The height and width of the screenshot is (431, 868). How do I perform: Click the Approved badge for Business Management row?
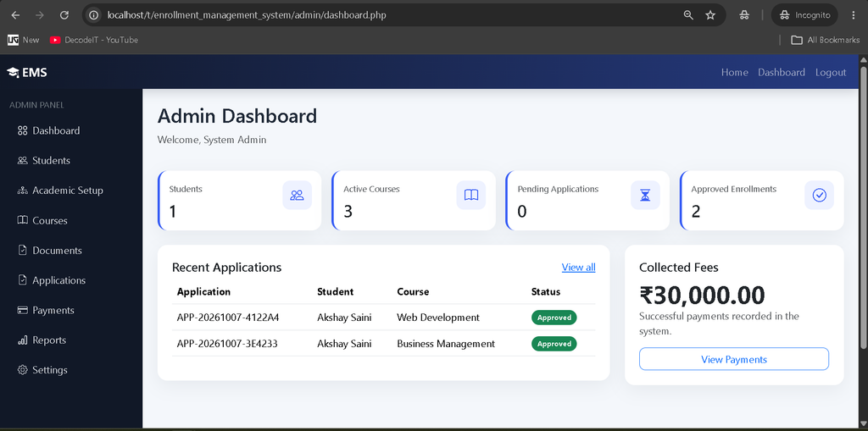click(554, 344)
